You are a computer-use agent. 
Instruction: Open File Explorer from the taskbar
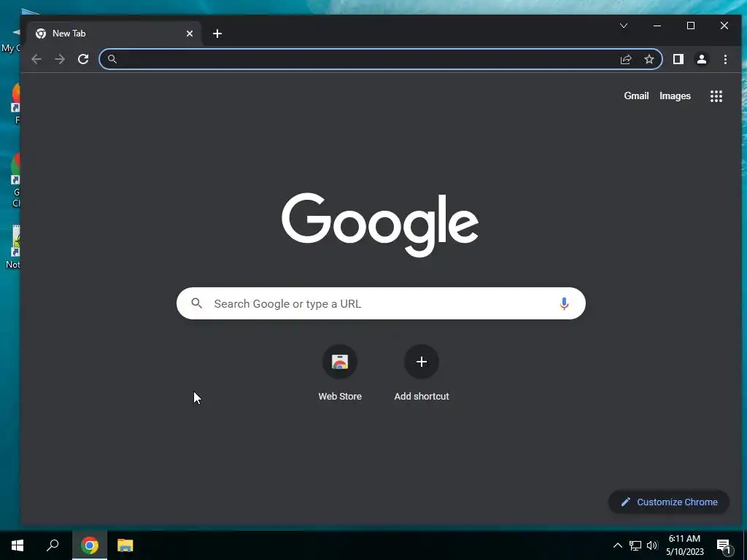click(x=125, y=545)
